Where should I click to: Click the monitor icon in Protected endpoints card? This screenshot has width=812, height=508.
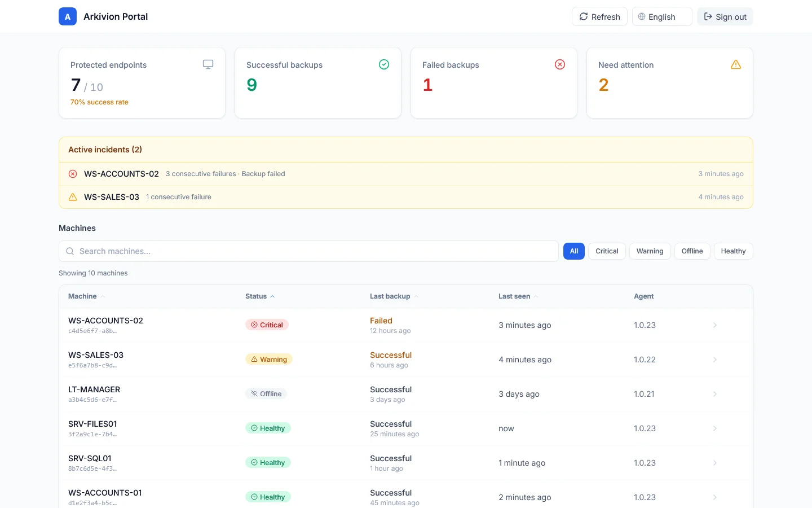point(208,64)
